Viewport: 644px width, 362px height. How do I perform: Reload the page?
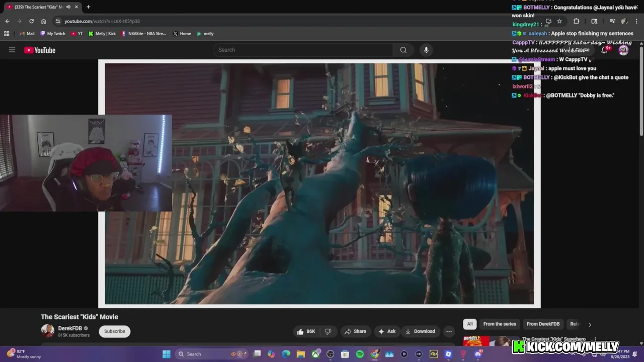coord(31,21)
